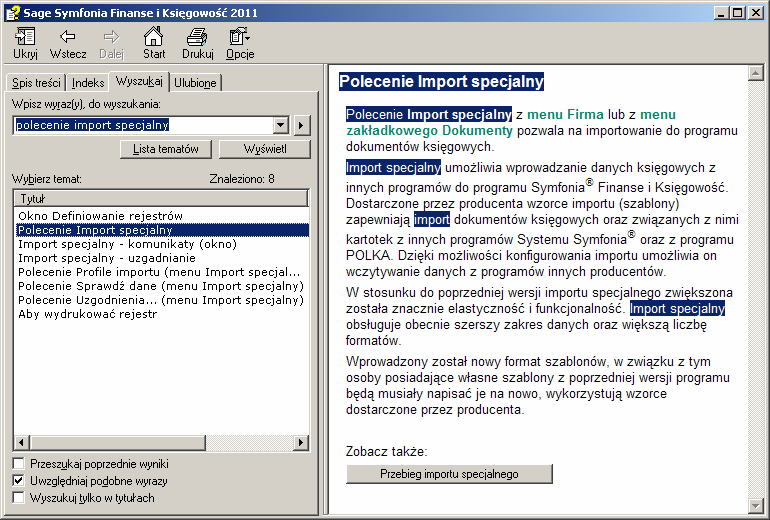Click the Tytuł column header
The height and width of the screenshot is (520, 770).
(x=161, y=198)
